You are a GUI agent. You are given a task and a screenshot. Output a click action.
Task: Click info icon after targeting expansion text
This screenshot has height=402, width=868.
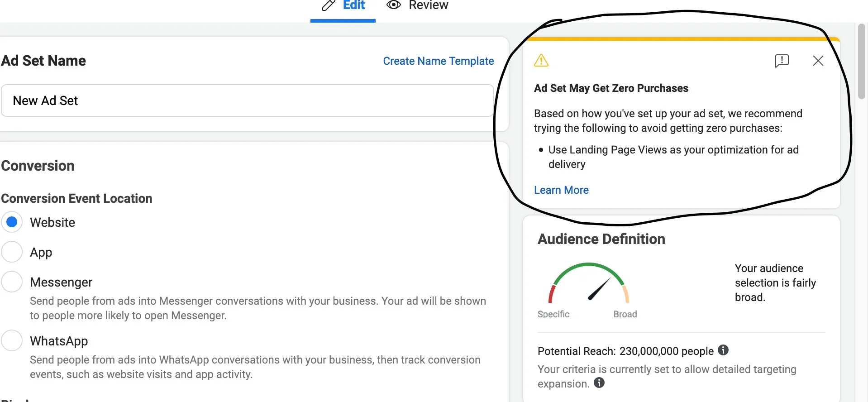click(x=599, y=383)
